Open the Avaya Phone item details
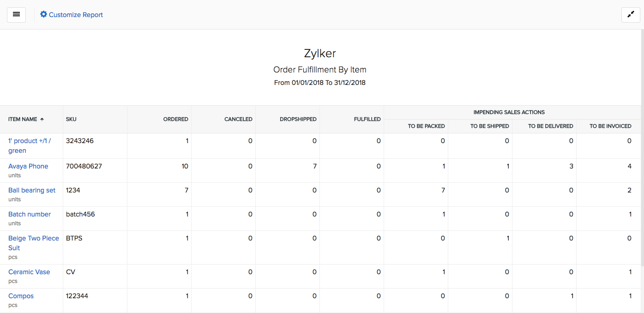The image size is (644, 313). (28, 166)
